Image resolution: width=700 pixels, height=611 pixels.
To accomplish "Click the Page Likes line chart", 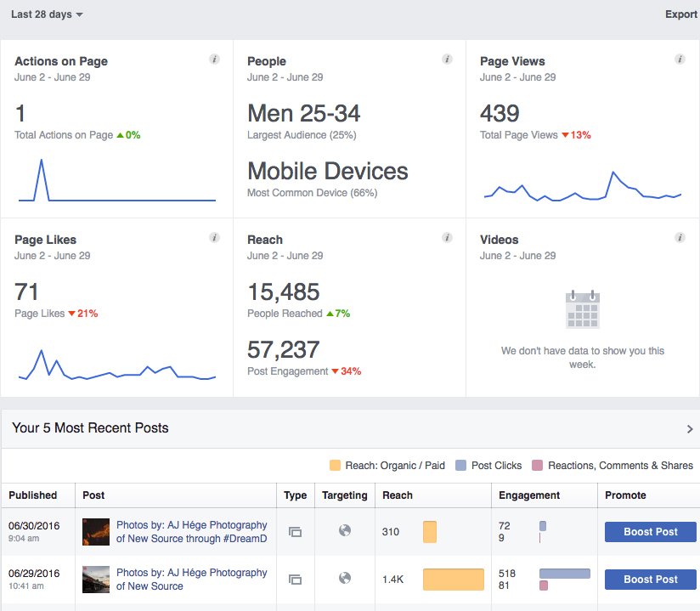I will point(117,365).
